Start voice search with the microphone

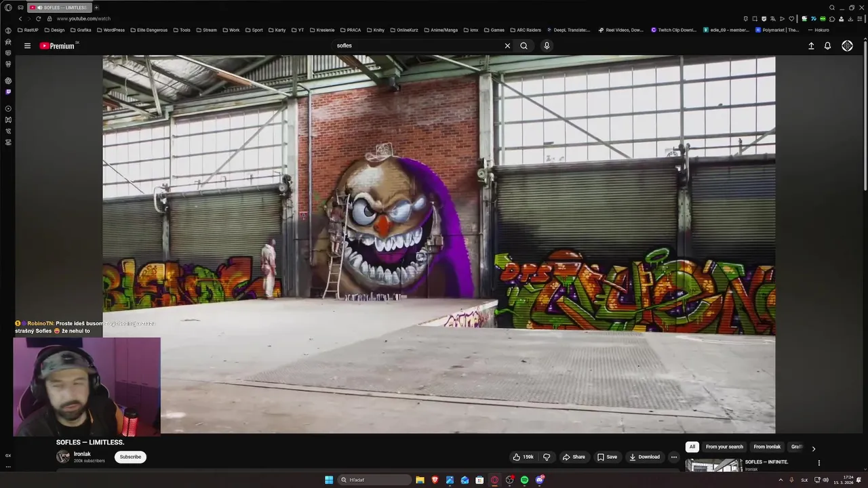(x=547, y=45)
